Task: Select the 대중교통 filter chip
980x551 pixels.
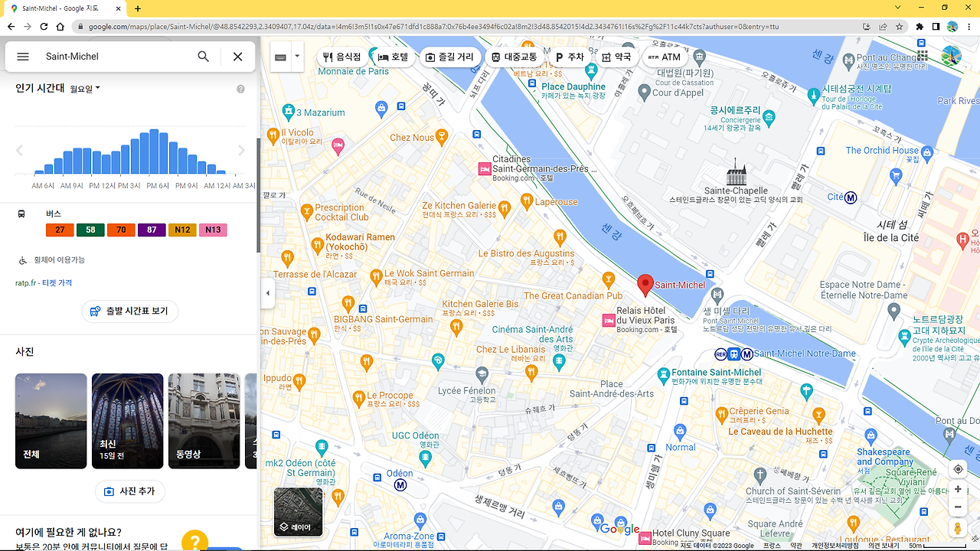Action: [x=514, y=57]
